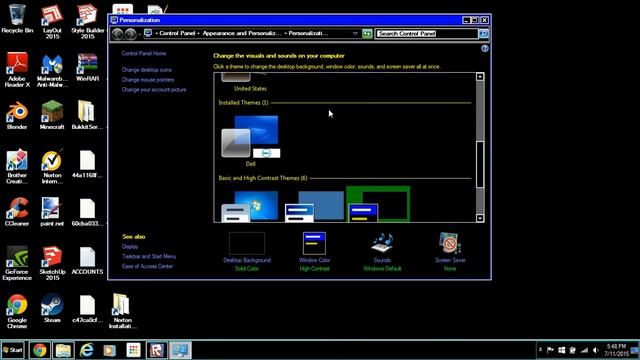The width and height of the screenshot is (640, 360).
Task: Select the Bukkit Server folder icon
Action: (87, 116)
